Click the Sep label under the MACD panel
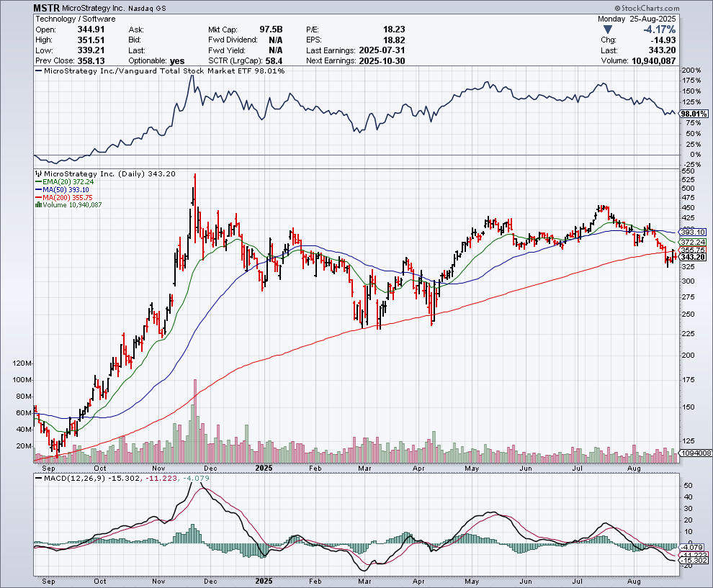This screenshot has height=588, width=713. click(x=48, y=582)
